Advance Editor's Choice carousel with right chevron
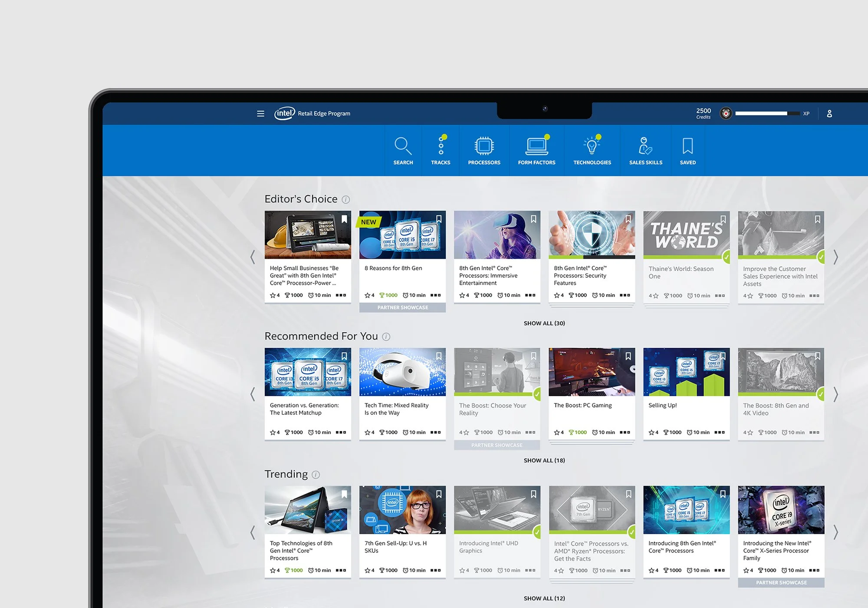This screenshot has width=868, height=608. click(x=835, y=257)
